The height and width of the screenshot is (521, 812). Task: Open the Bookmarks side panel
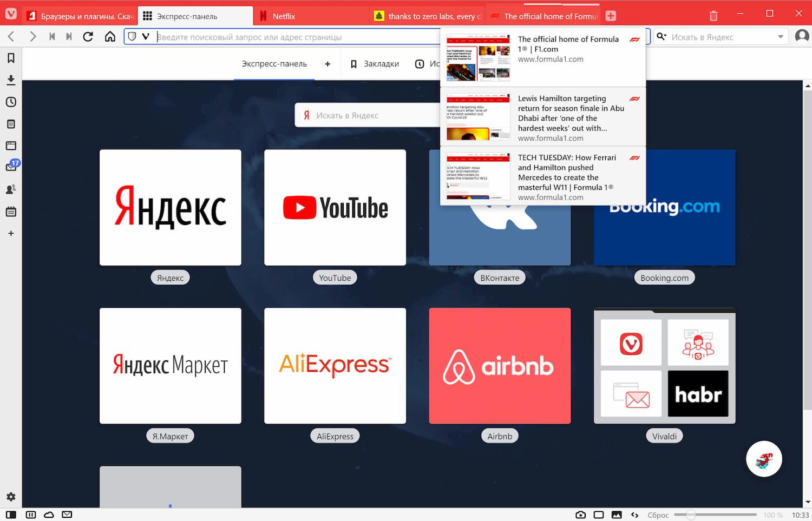click(11, 58)
